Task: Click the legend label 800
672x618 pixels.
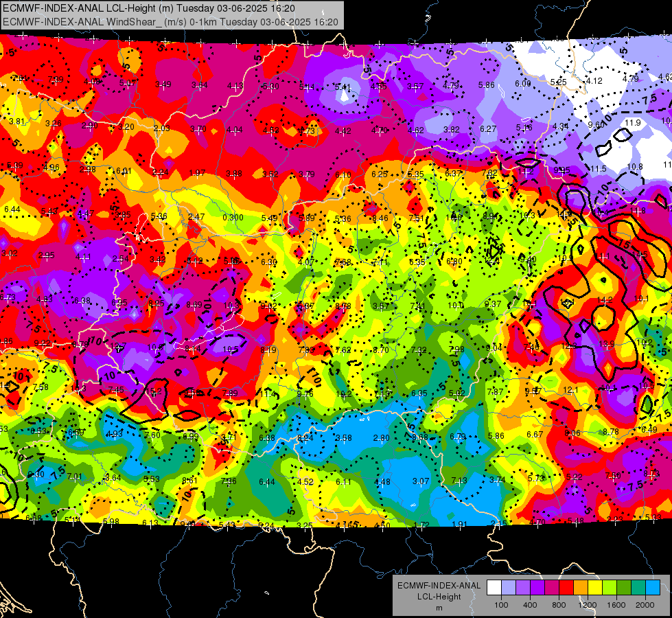Action: (x=559, y=605)
